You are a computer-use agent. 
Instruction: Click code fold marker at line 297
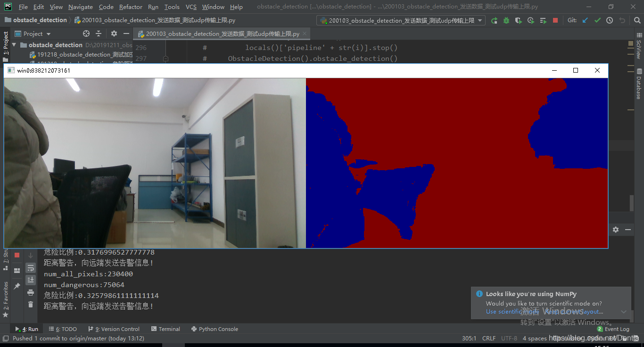point(165,58)
